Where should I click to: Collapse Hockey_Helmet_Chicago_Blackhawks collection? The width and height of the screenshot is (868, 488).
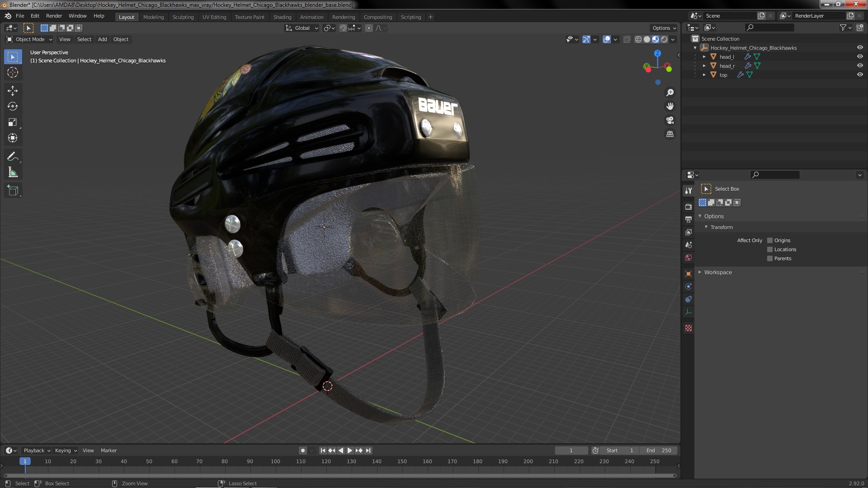coord(695,48)
